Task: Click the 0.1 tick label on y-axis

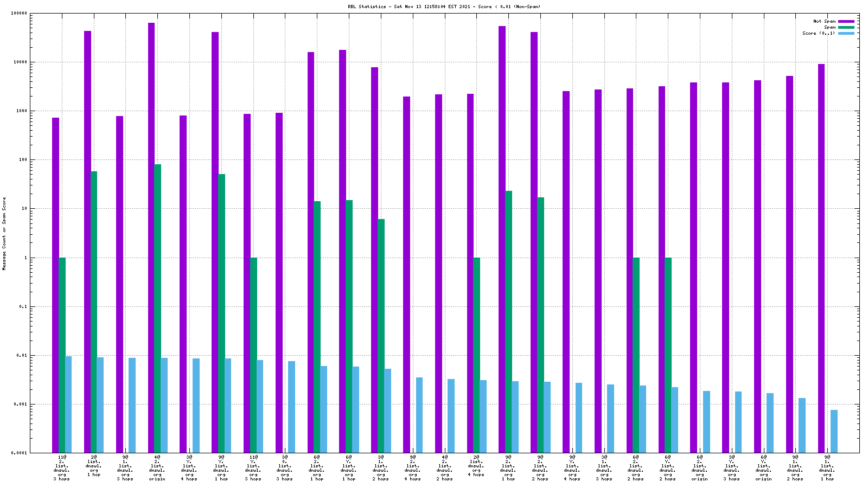Action: coord(23,306)
